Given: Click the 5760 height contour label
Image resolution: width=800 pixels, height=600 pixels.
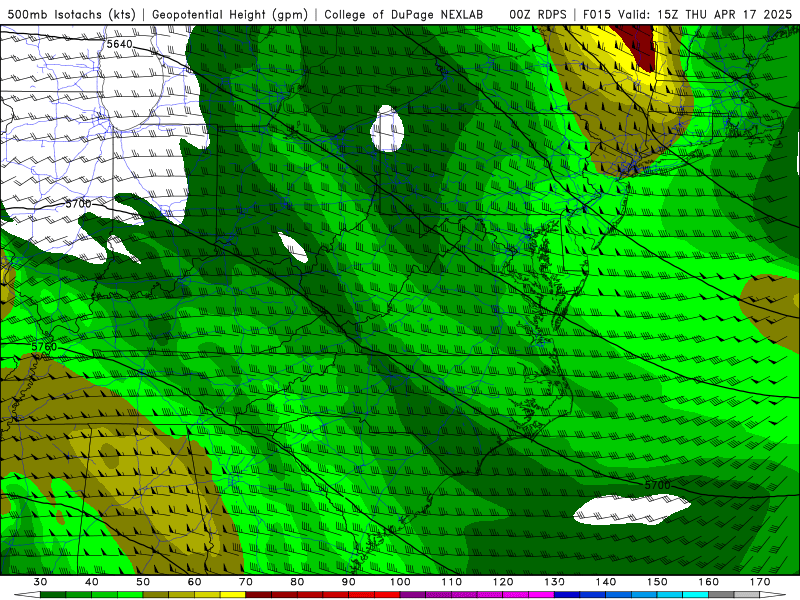Looking at the screenshot, I should (x=44, y=347).
